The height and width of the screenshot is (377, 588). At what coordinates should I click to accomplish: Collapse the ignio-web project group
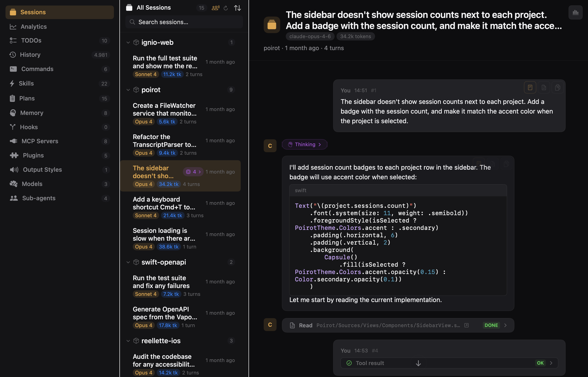[128, 43]
